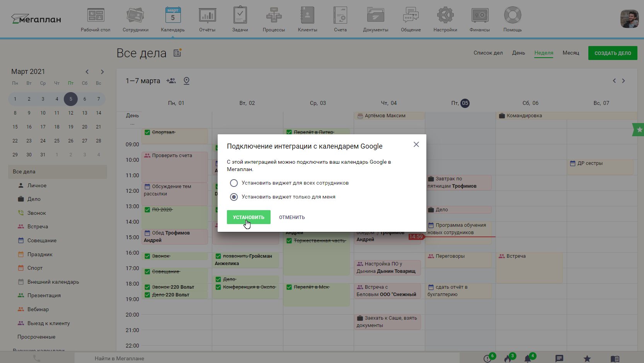Switch to Месяц view
Viewport: 644px width, 363px height.
coord(571,53)
